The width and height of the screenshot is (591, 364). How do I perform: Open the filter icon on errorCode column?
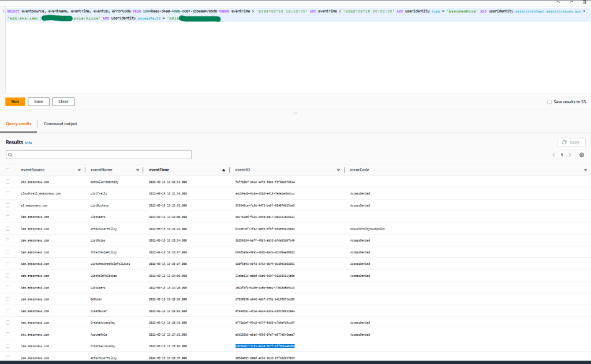(585, 170)
